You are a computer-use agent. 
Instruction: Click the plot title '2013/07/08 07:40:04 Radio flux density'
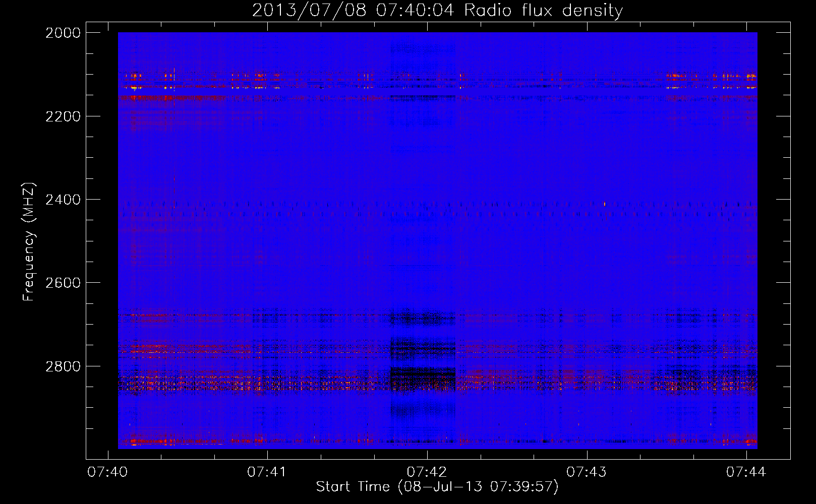point(437,10)
